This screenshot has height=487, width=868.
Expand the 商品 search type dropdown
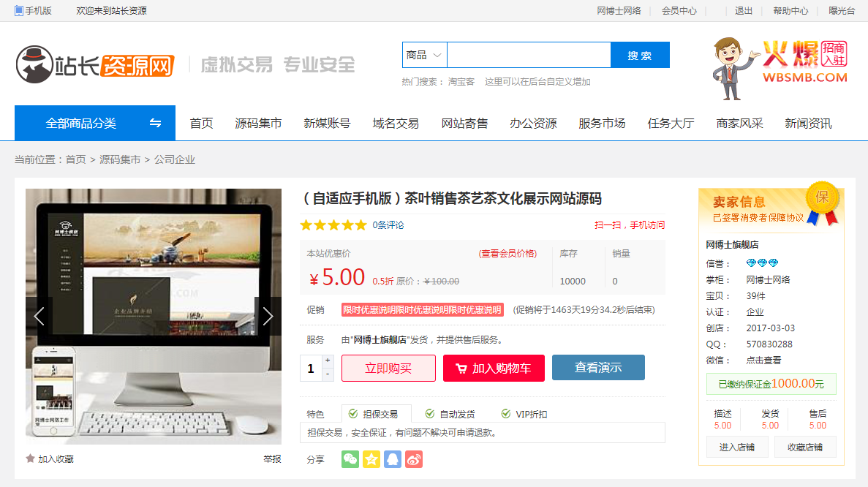(424, 55)
